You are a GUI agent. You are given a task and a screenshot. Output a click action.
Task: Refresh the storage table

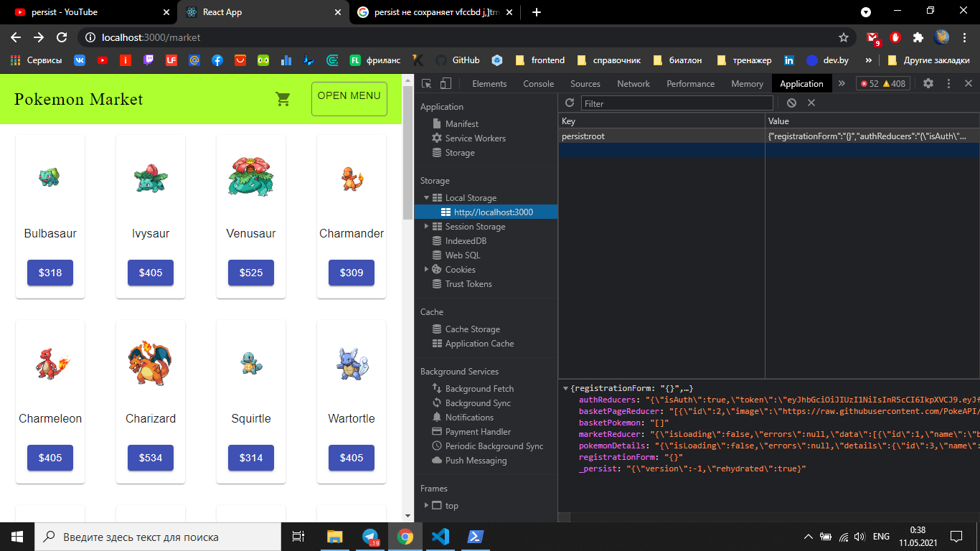tap(570, 103)
